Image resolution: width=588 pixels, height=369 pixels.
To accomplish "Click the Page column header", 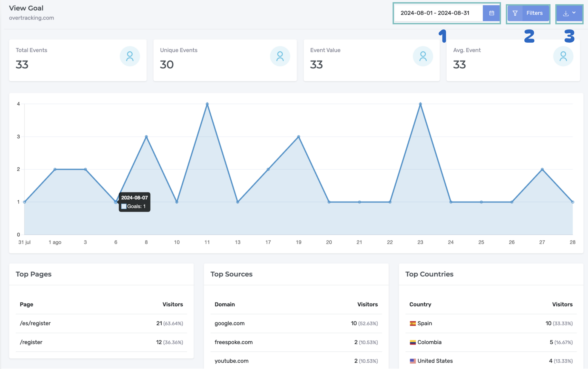I will tap(26, 304).
